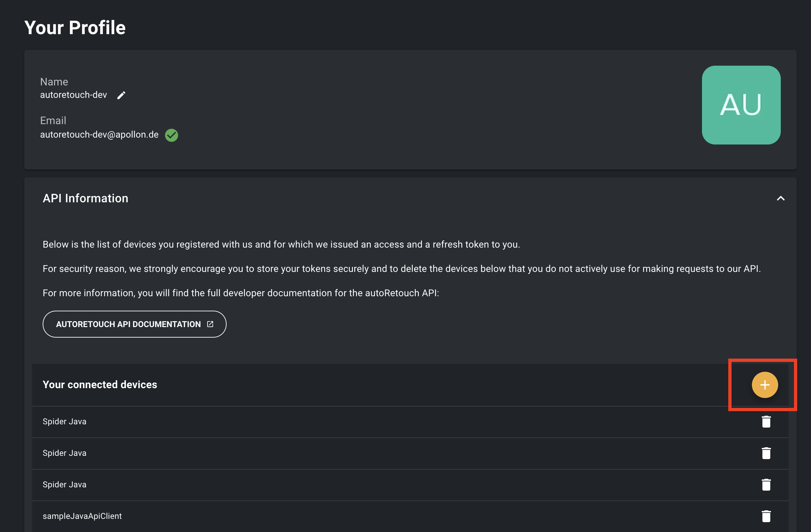
Task: Select the second Spider Java device name
Action: tap(64, 453)
